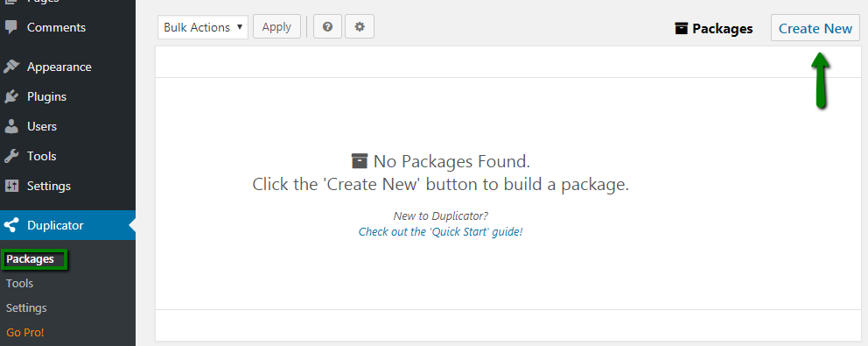Open package settings gear icon
Image resolution: width=868 pixels, height=346 pixels.
point(360,26)
